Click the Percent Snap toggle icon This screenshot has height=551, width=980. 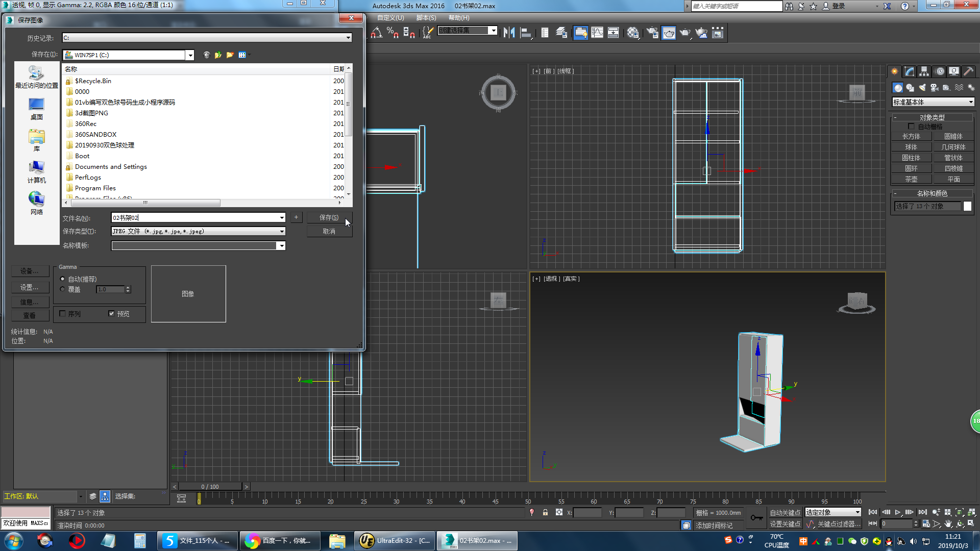tap(393, 33)
